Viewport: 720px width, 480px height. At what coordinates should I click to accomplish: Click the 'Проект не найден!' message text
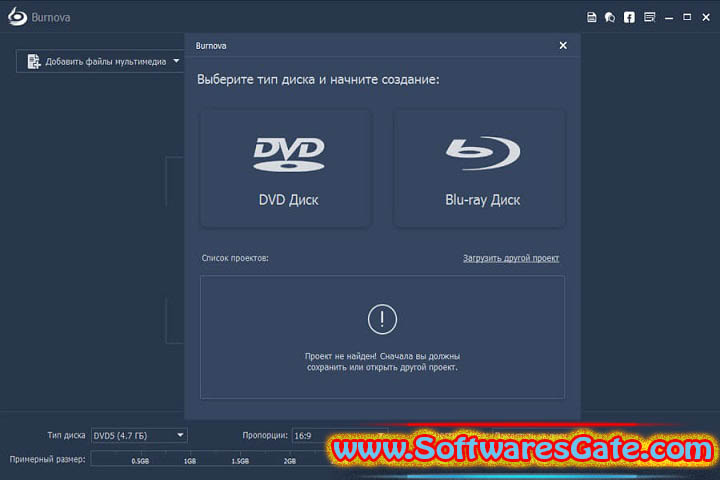(x=382, y=361)
